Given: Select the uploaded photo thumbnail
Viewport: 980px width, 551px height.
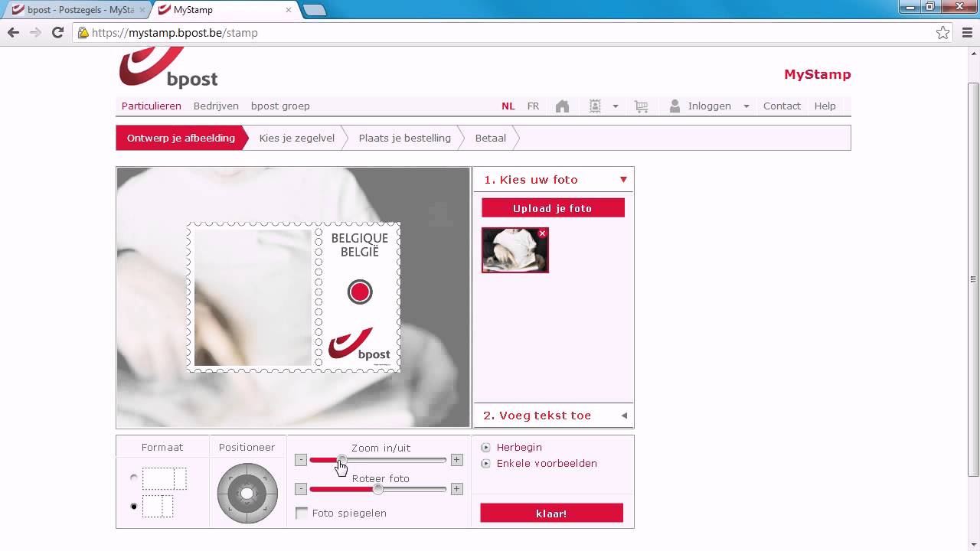Looking at the screenshot, I should 514,250.
